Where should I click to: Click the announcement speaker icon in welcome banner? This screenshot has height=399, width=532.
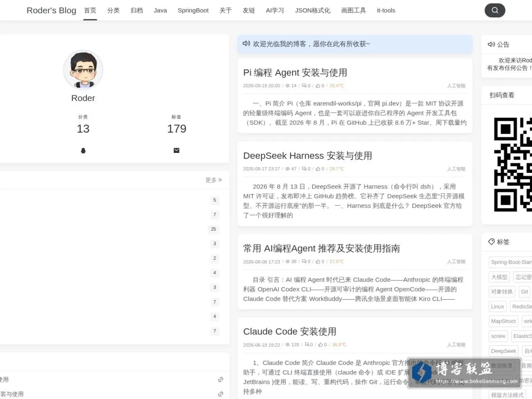pyautogui.click(x=246, y=43)
